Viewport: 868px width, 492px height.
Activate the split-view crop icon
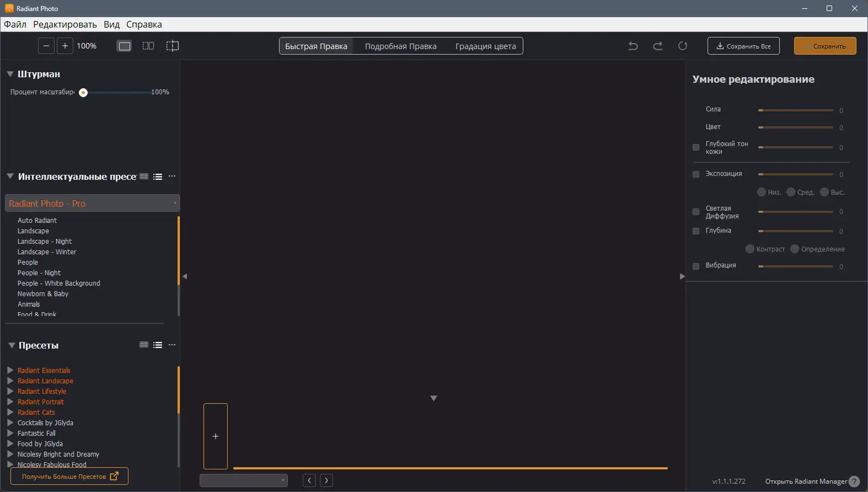point(173,46)
